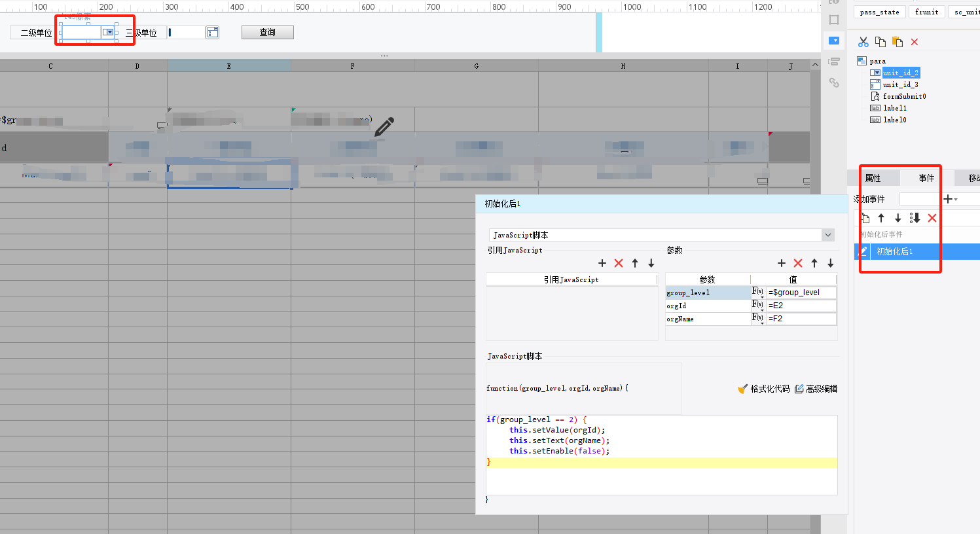Open formula type for group_level value
Image resolution: width=980 pixels, height=534 pixels.
click(x=758, y=293)
